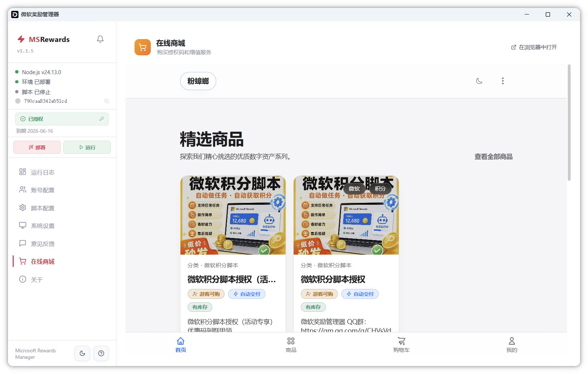Screen dimensions: 588x374
Task: Open 脚本配置 script configuration
Action: pos(62,208)
